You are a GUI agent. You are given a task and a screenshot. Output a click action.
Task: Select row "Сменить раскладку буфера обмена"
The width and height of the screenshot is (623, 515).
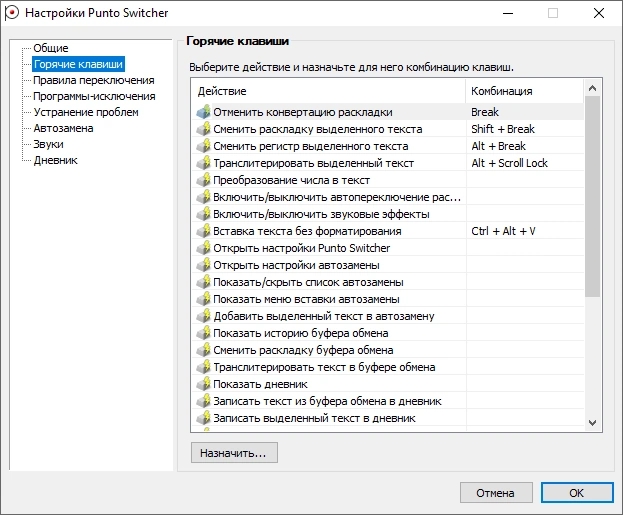[x=388, y=350]
